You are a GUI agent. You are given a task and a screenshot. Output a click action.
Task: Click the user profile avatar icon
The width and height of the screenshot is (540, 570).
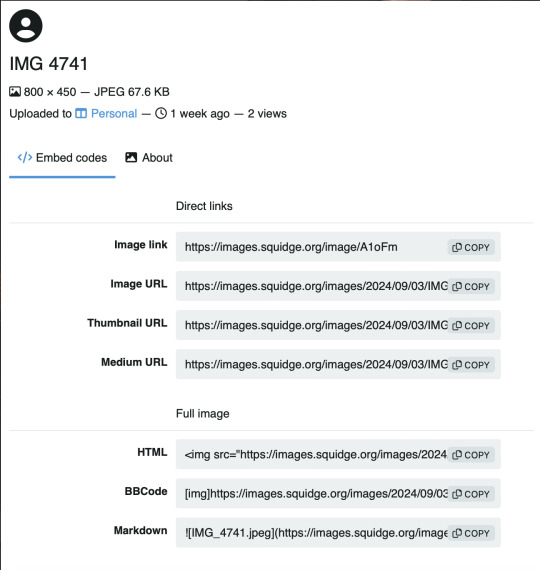click(x=26, y=26)
